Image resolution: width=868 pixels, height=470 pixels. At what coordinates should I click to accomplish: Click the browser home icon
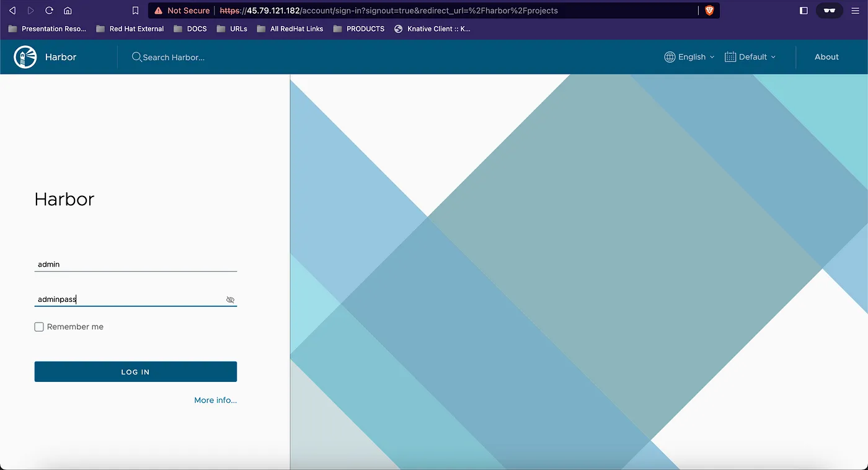(68, 11)
